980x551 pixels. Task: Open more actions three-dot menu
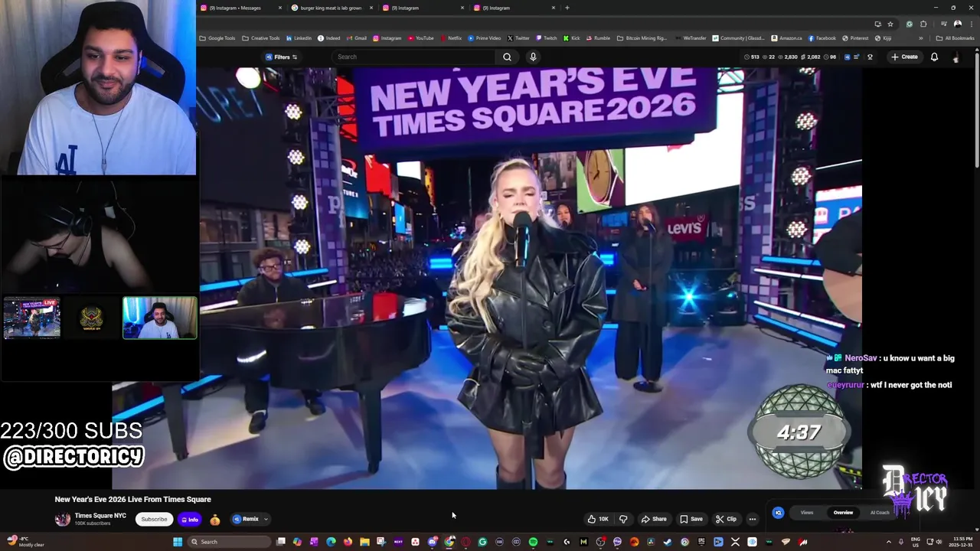[752, 519]
